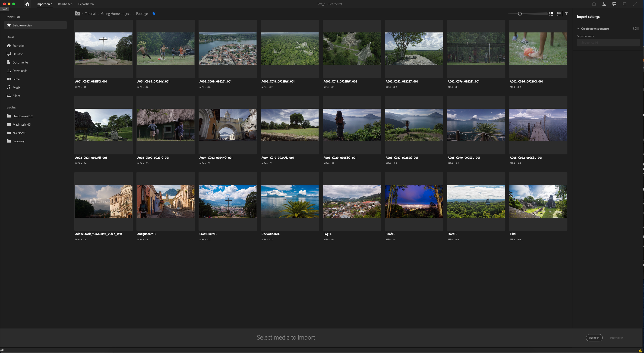Switch to grid view
This screenshot has height=353, width=644.
click(x=551, y=14)
